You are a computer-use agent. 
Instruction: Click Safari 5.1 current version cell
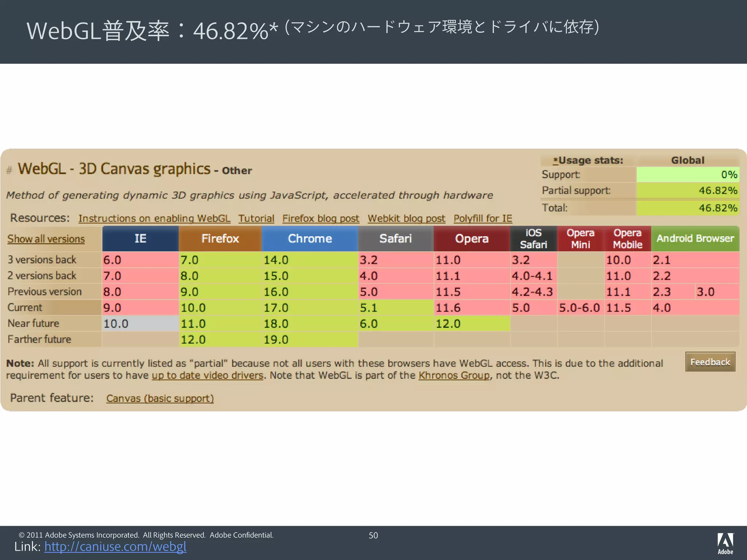pyautogui.click(x=396, y=308)
